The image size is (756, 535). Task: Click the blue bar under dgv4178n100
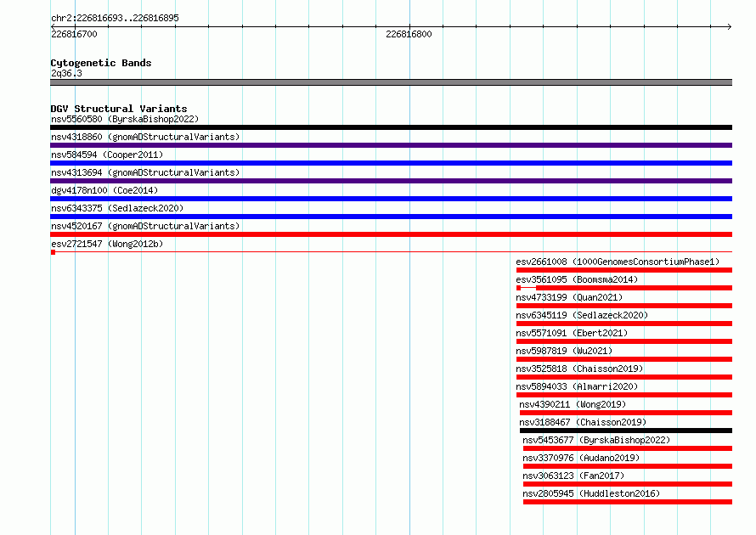click(x=391, y=199)
